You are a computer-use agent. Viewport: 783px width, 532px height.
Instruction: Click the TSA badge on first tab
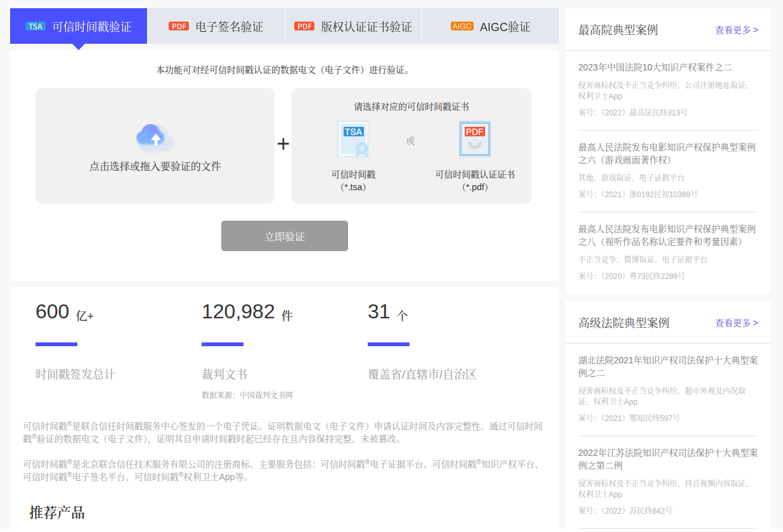pyautogui.click(x=36, y=27)
